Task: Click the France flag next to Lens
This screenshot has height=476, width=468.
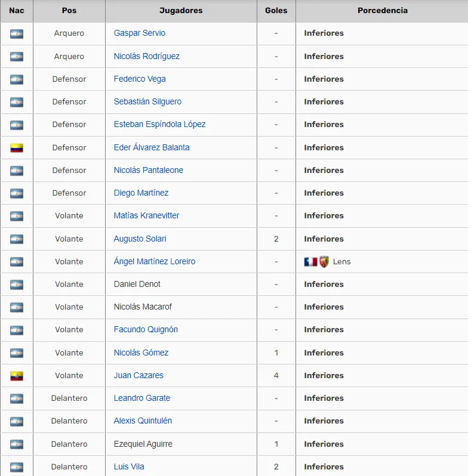Action: coord(310,261)
